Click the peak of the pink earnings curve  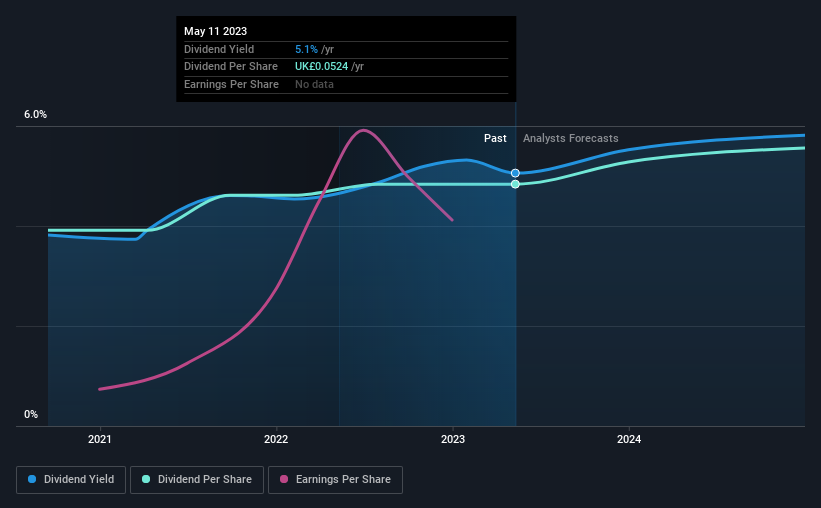coord(363,130)
